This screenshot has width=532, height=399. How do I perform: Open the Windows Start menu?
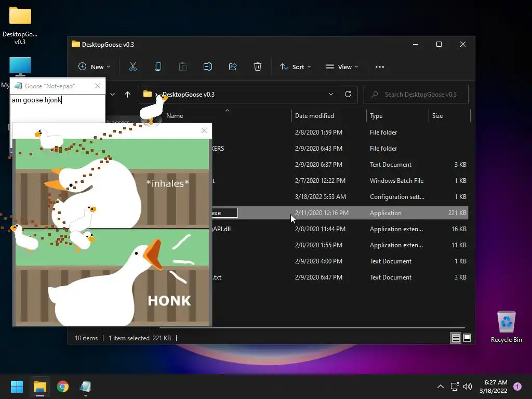pyautogui.click(x=17, y=387)
